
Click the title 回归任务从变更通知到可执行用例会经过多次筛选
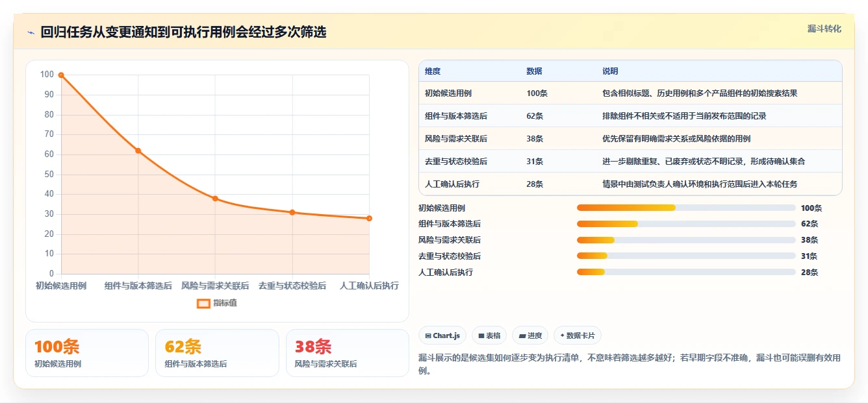click(x=183, y=32)
